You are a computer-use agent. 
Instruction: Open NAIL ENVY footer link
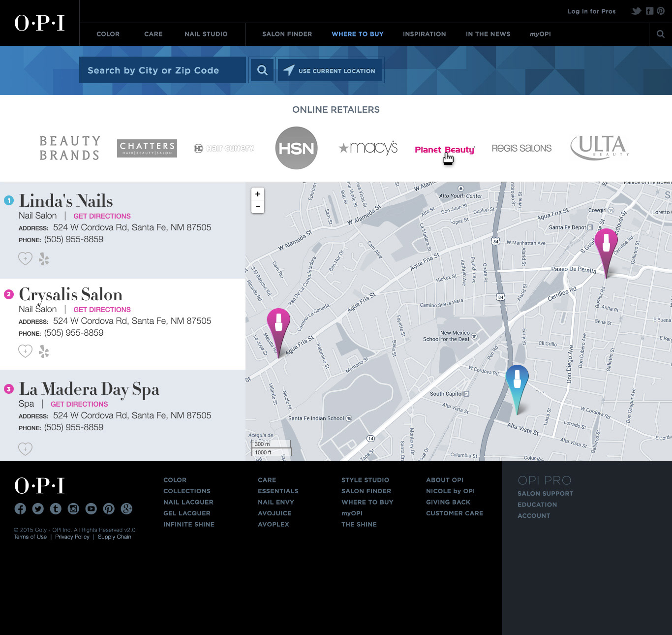(x=276, y=502)
